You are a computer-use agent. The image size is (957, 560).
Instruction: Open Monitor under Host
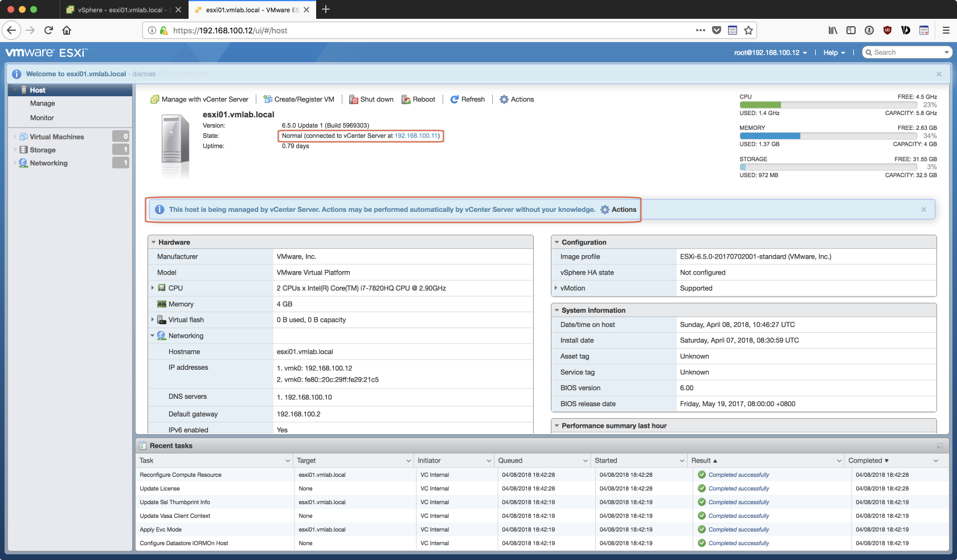(x=42, y=118)
